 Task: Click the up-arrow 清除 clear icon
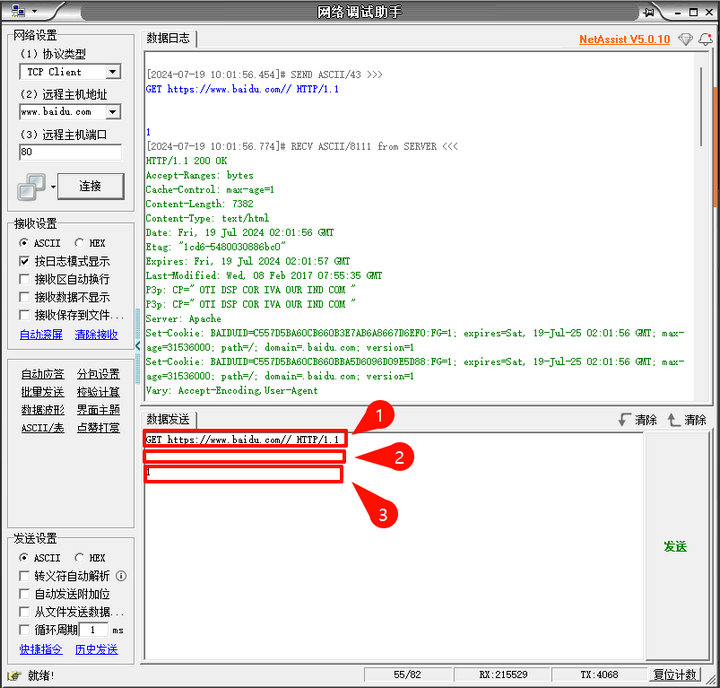pos(674,420)
